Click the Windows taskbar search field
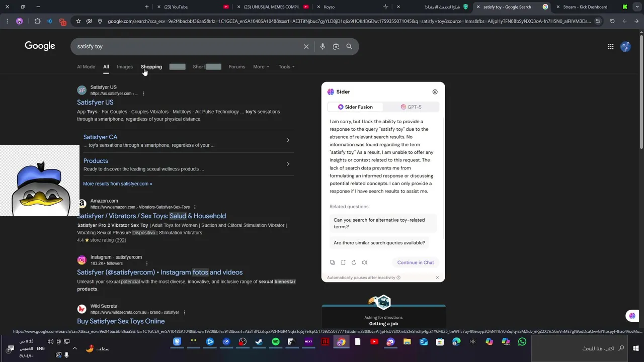This screenshot has width=644, height=362. (579, 348)
